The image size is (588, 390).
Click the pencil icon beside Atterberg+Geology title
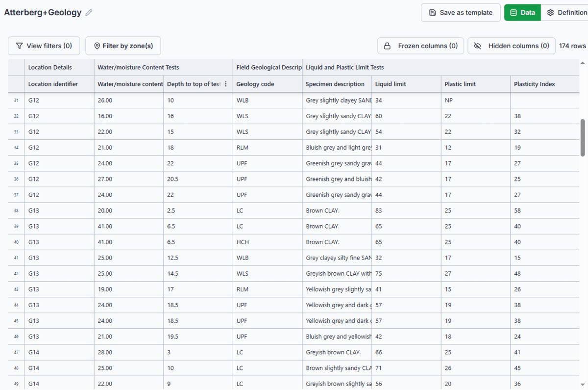(89, 13)
